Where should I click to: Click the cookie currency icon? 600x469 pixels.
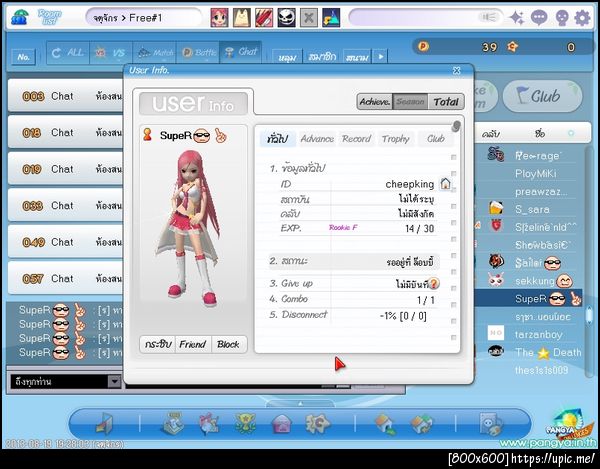pos(512,47)
